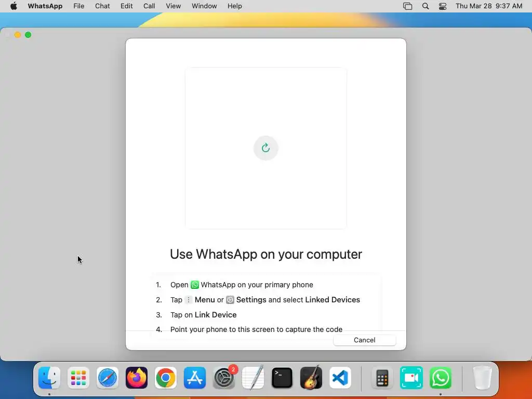
Task: Open the Trash from the Dock
Action: coord(482,378)
